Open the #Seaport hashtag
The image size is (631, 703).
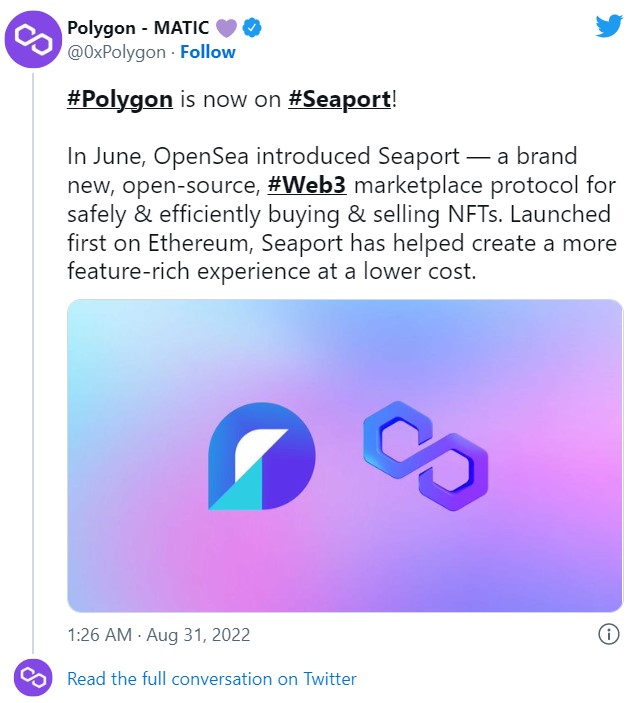point(337,101)
